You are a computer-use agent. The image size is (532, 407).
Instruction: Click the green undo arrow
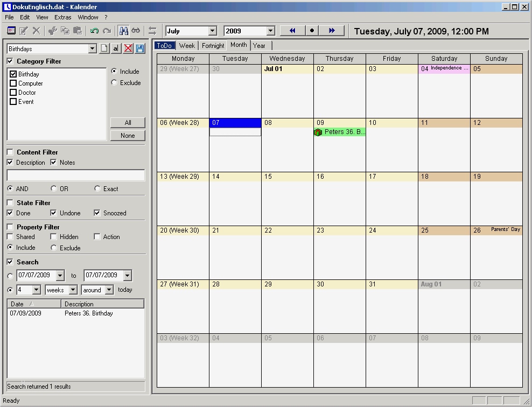pyautogui.click(x=94, y=31)
